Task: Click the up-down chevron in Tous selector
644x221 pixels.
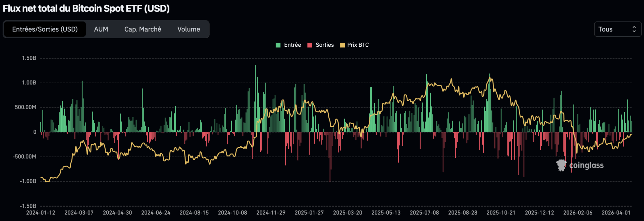Action: 634,29
